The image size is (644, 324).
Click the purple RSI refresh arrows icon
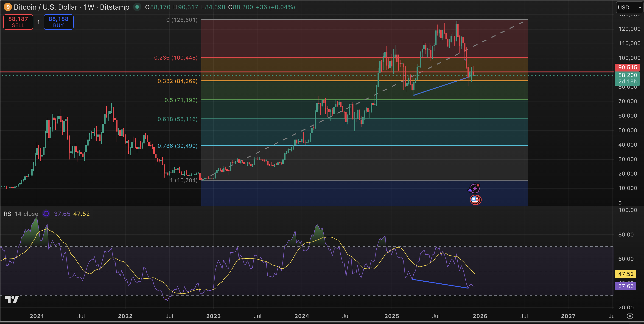coord(46,214)
